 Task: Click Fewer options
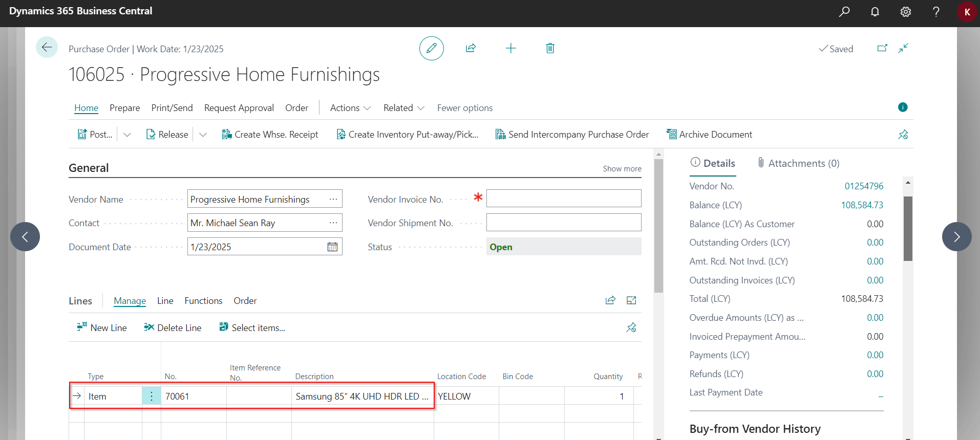pyautogui.click(x=465, y=108)
